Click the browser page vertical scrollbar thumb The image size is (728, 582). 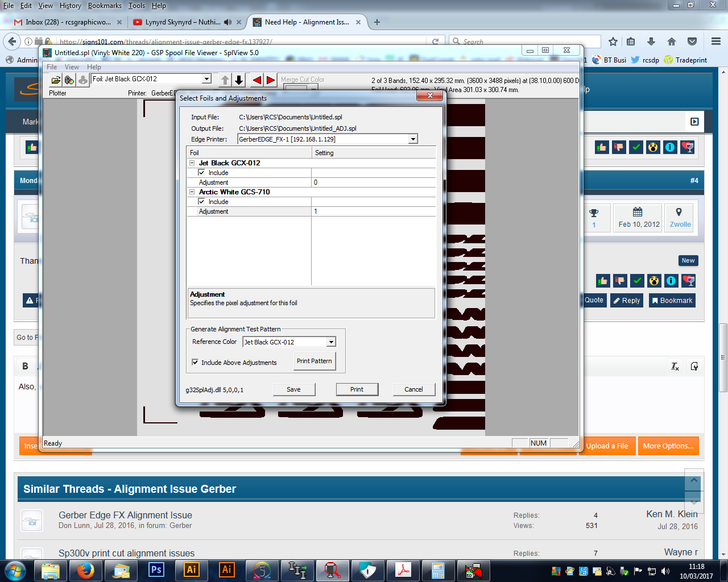[723, 358]
